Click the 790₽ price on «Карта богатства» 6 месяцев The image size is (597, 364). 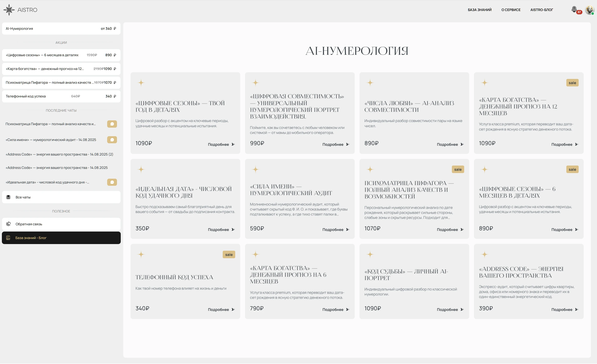256,309
